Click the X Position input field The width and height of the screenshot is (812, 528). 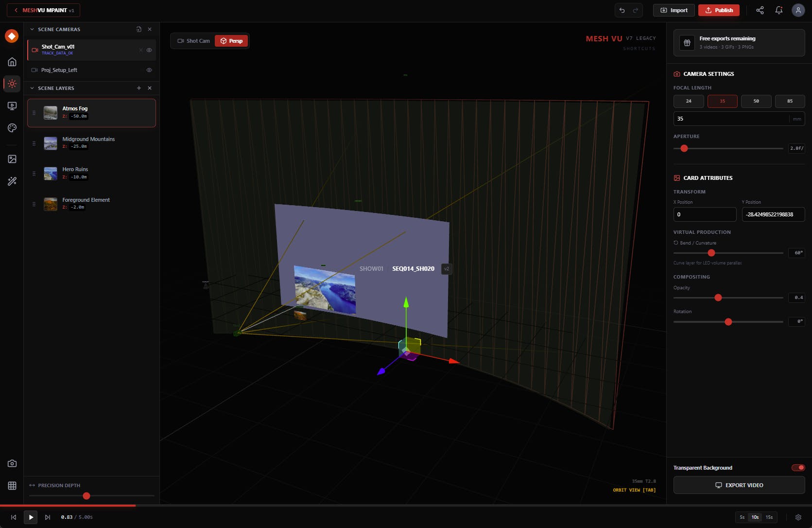(705, 214)
